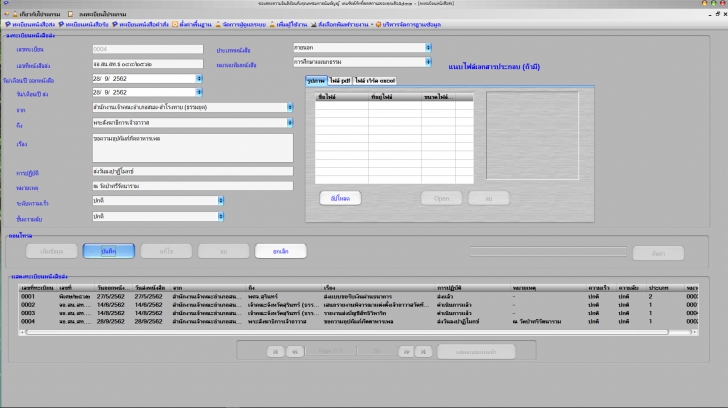Click the scrollbar right arrow of records table
The width and height of the screenshot is (728, 408).
[695, 332]
